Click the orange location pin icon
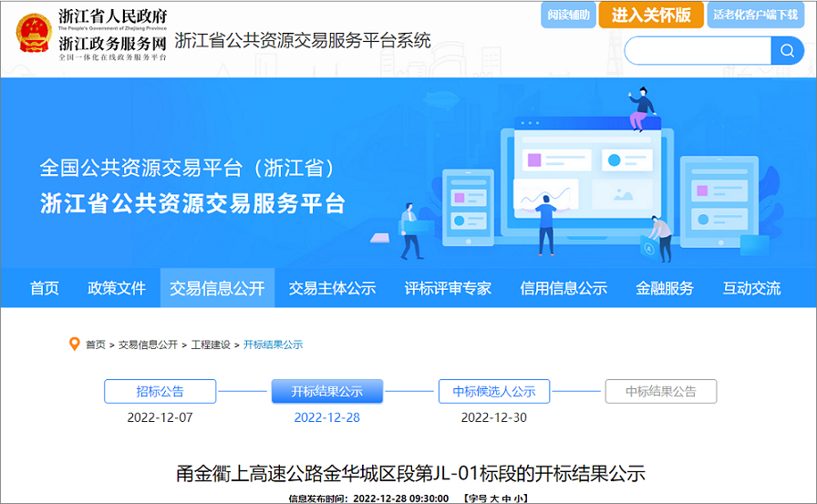Image resolution: width=817 pixels, height=504 pixels. tap(75, 344)
